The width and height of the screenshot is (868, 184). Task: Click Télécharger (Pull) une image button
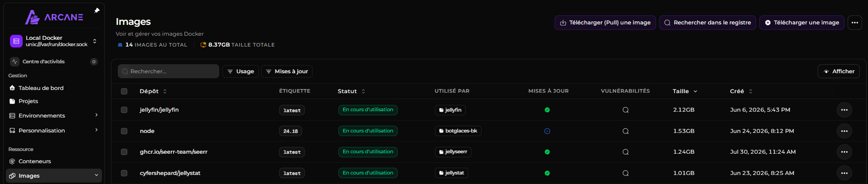click(605, 23)
